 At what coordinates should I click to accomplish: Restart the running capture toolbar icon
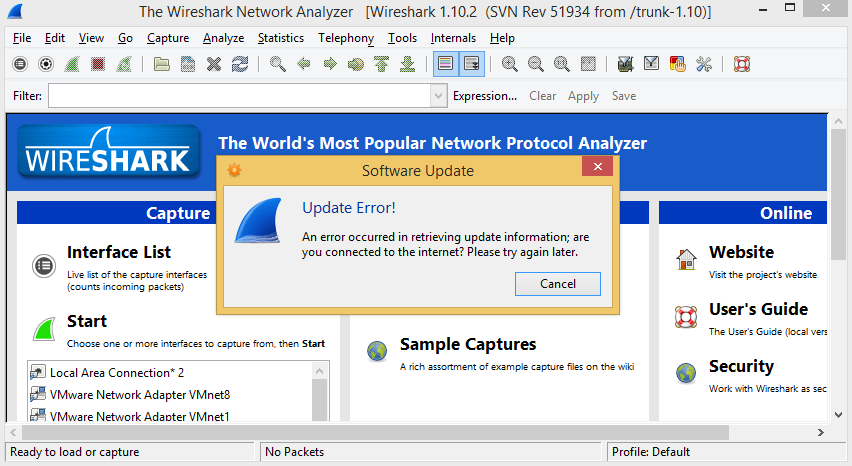pyautogui.click(x=124, y=64)
